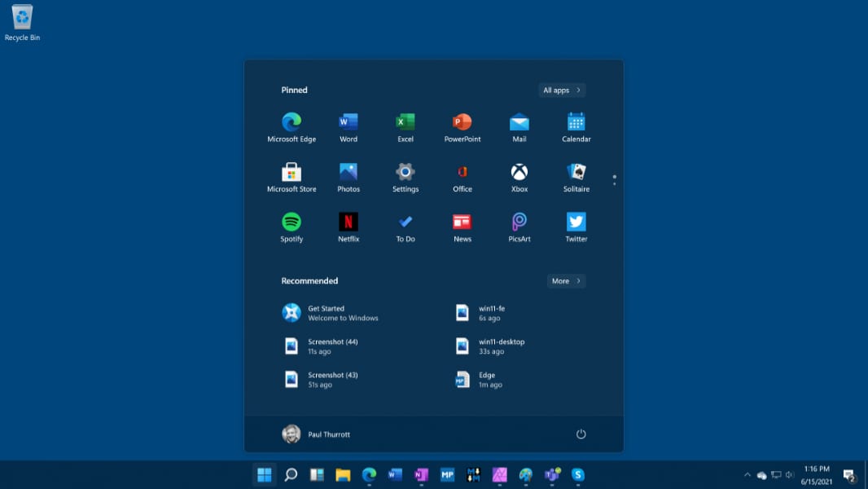
Task: Start Solitaire from Pinned apps
Action: pyautogui.click(x=576, y=178)
